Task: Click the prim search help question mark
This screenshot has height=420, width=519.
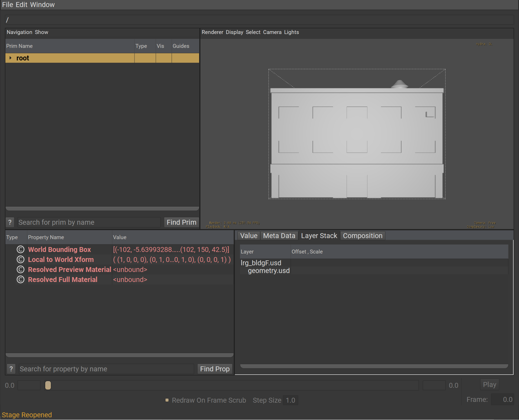Action: [10, 222]
